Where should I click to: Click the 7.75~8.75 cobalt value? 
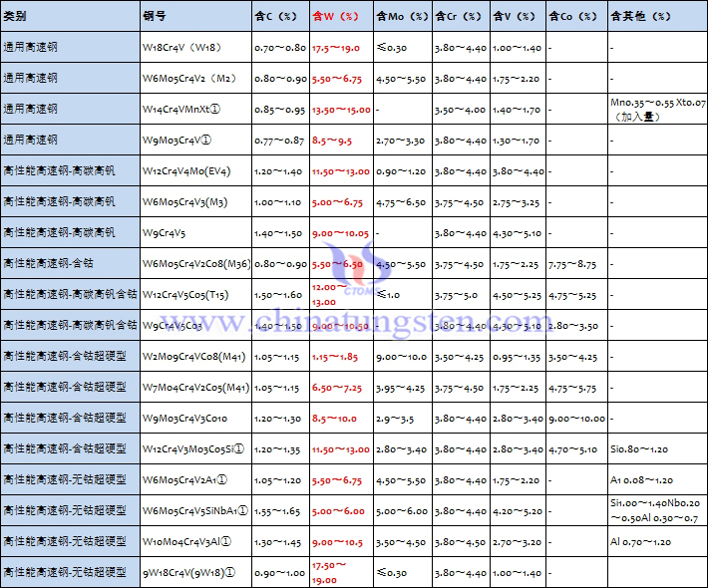click(572, 264)
